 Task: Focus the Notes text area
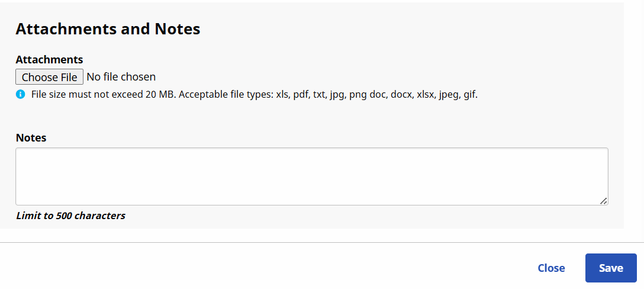coord(311,176)
